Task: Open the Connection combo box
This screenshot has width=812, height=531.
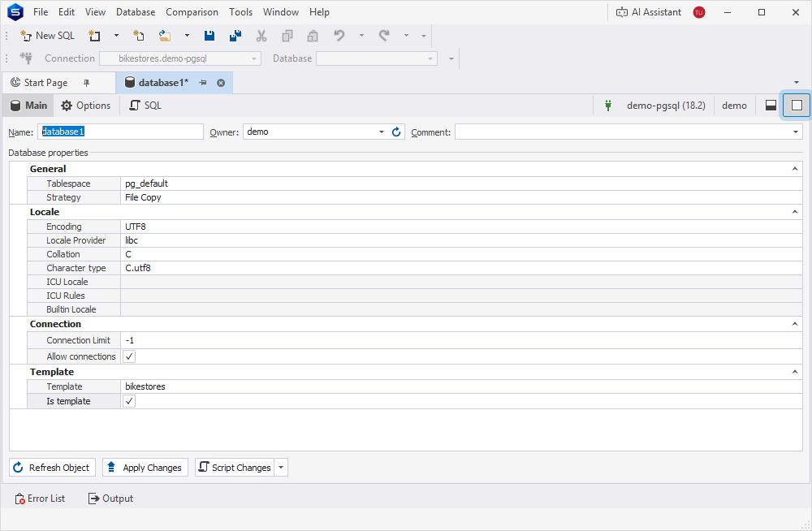Action: click(180, 58)
